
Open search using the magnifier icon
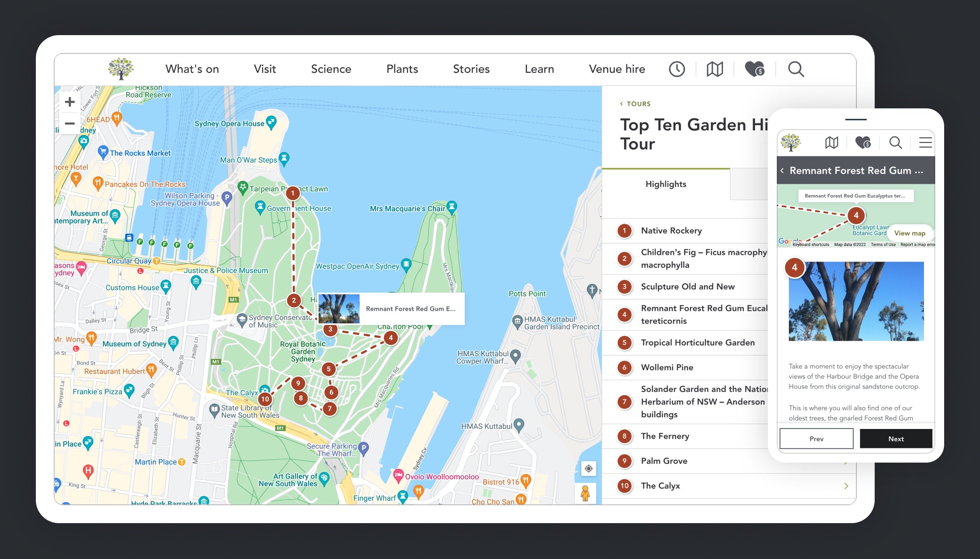point(795,69)
